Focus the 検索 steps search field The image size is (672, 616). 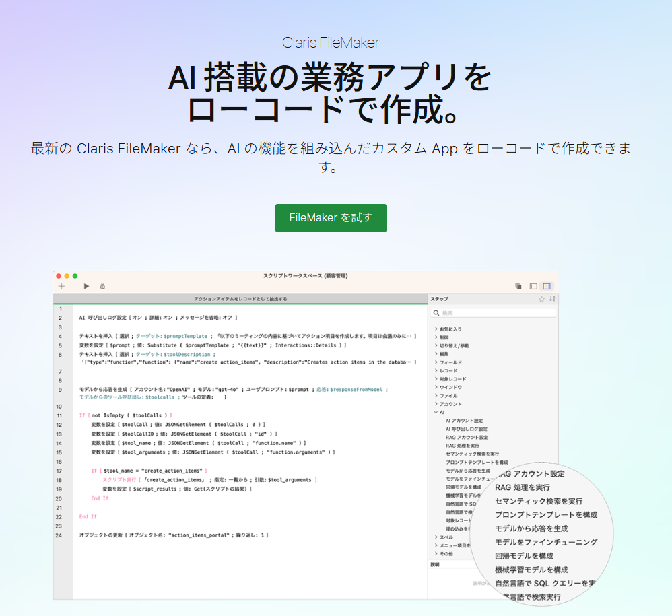[x=494, y=313]
